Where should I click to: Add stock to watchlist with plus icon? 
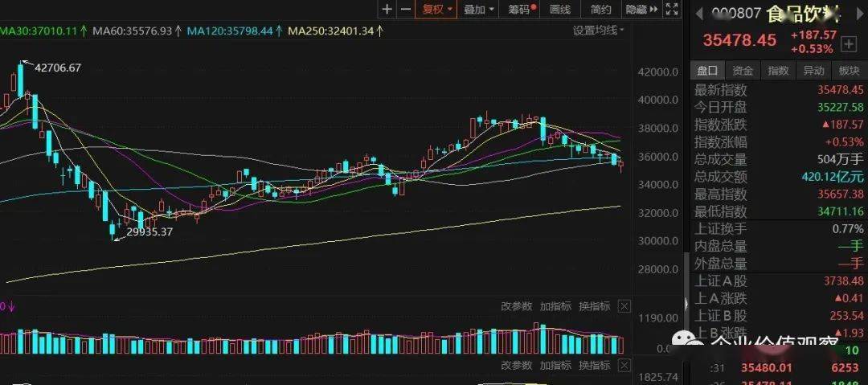[848, 43]
